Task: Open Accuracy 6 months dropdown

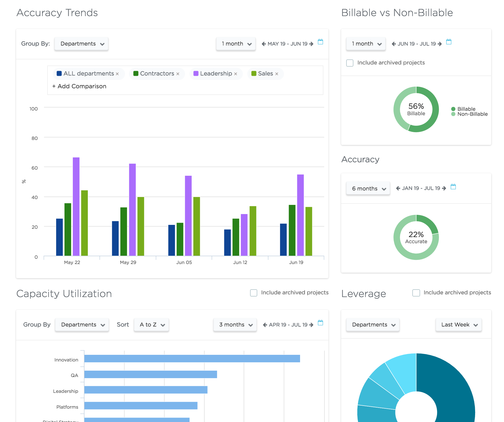Action: [368, 189]
